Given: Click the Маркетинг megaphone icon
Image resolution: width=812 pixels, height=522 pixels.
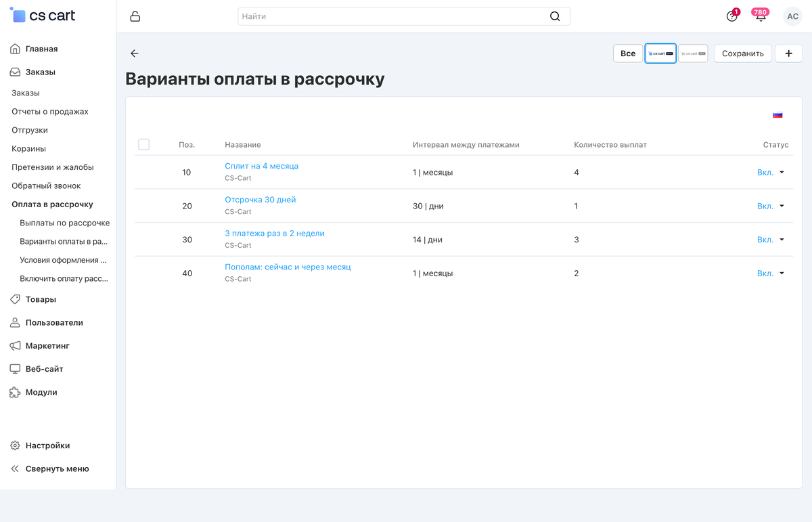Looking at the screenshot, I should [x=15, y=346].
